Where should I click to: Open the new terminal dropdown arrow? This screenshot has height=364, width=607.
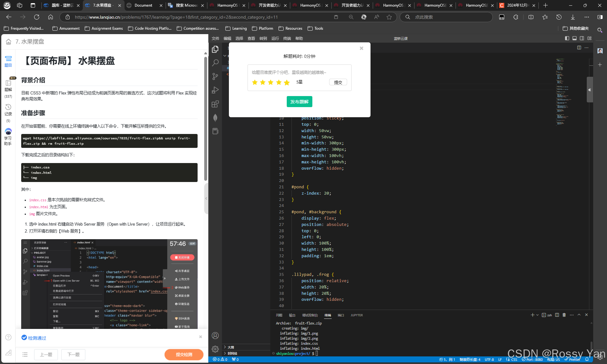(x=537, y=315)
